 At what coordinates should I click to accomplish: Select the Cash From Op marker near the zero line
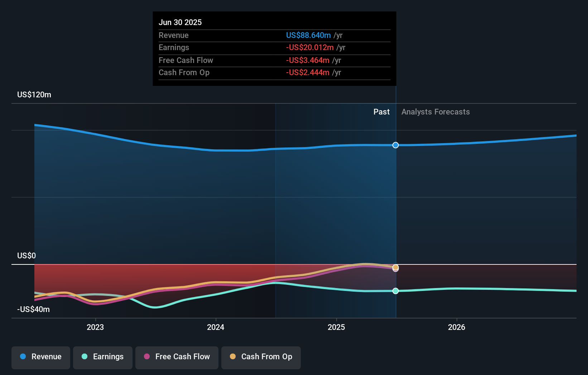[395, 267]
